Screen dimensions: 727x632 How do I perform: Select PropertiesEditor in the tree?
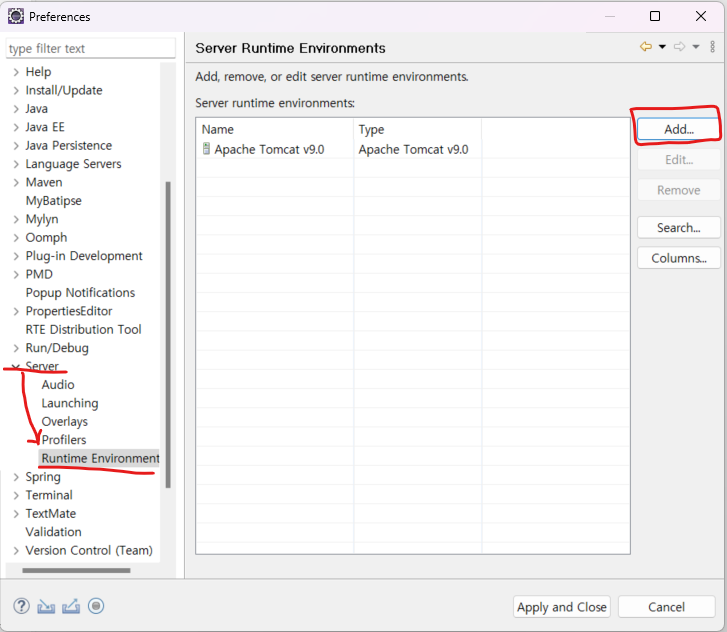click(x=69, y=311)
